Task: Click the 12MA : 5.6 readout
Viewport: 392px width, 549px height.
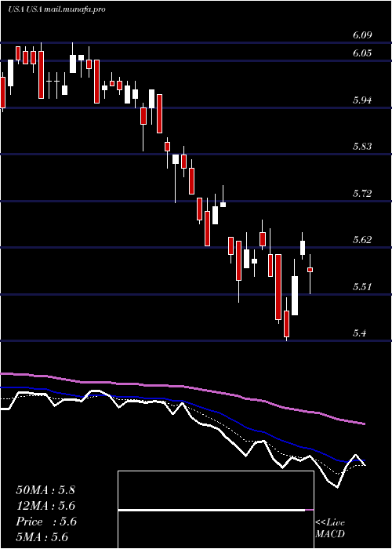Action: tap(45, 506)
